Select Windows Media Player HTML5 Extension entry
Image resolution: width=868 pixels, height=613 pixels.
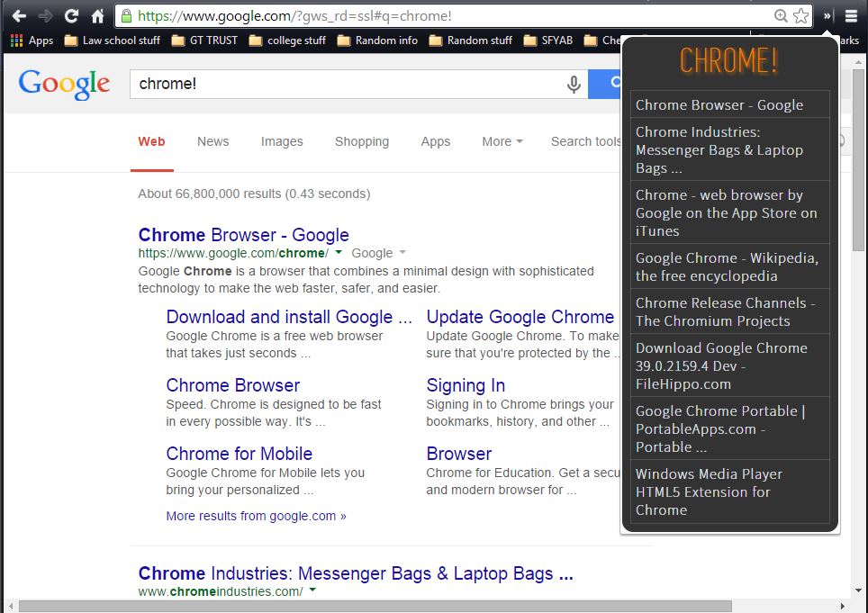coord(730,491)
